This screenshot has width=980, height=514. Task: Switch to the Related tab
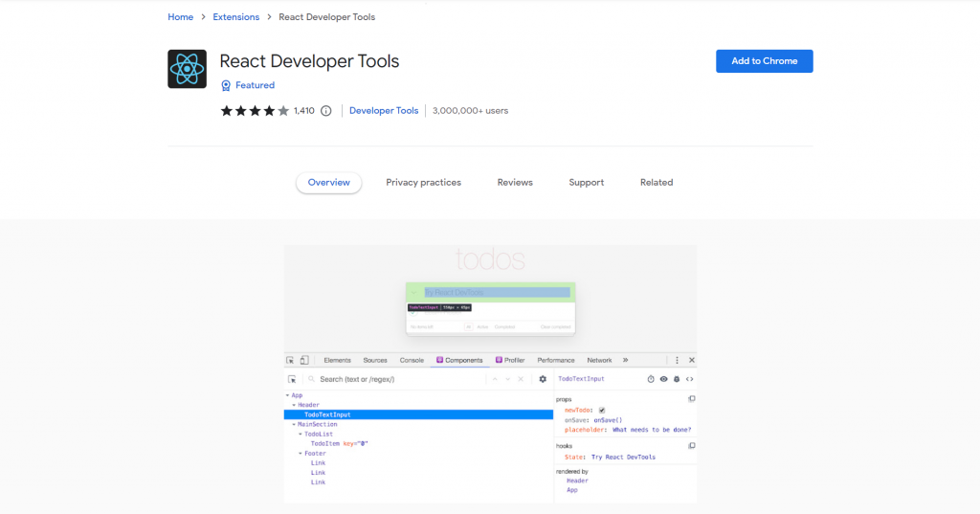tap(657, 183)
